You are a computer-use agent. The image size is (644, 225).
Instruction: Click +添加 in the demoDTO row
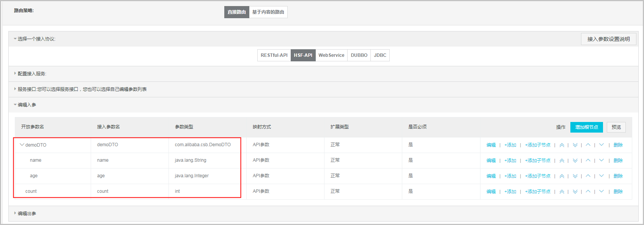[x=510, y=145]
